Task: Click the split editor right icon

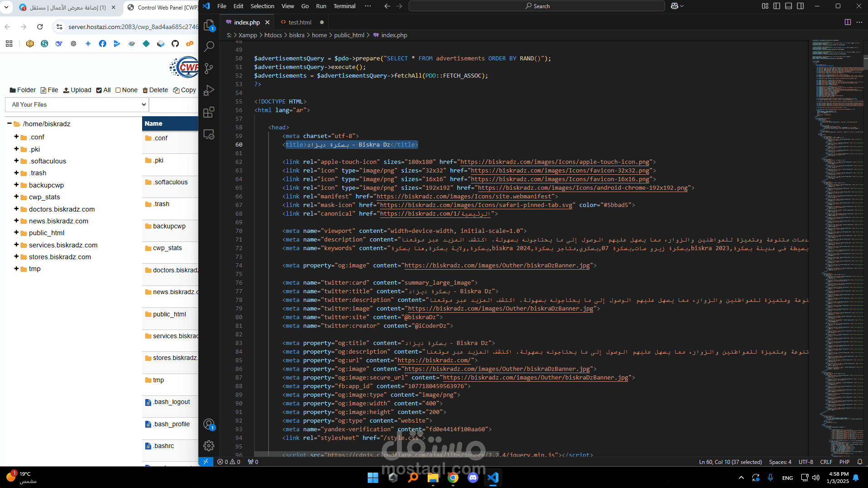Action: (848, 22)
